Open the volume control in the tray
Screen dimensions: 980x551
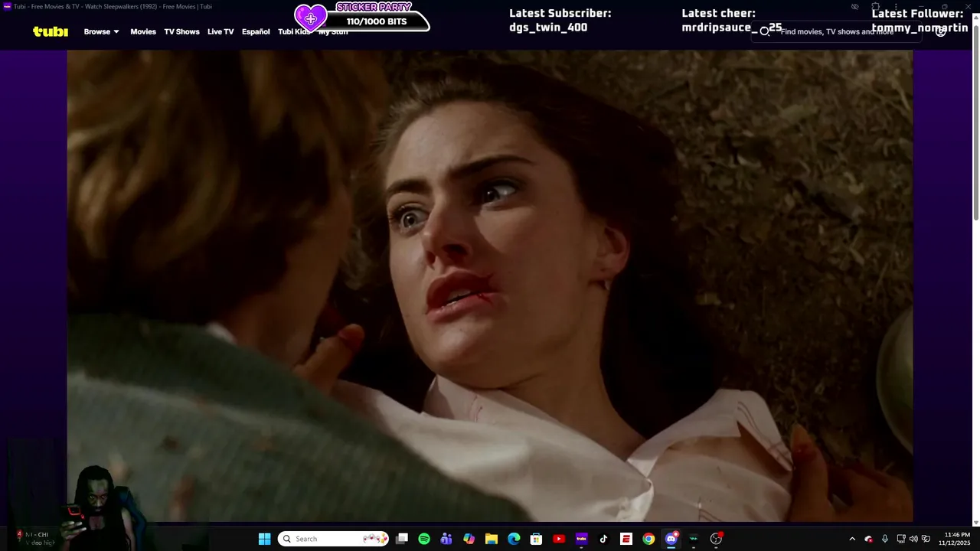(x=913, y=539)
